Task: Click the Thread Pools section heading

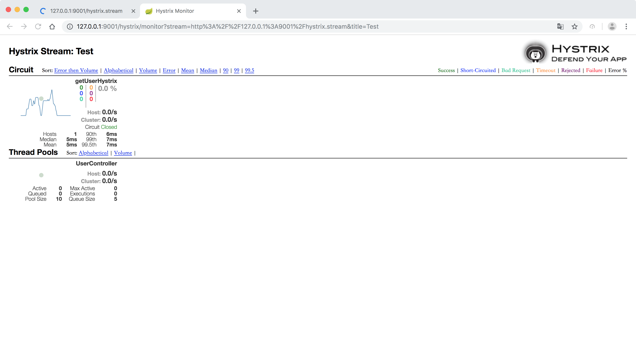Action: (33, 152)
